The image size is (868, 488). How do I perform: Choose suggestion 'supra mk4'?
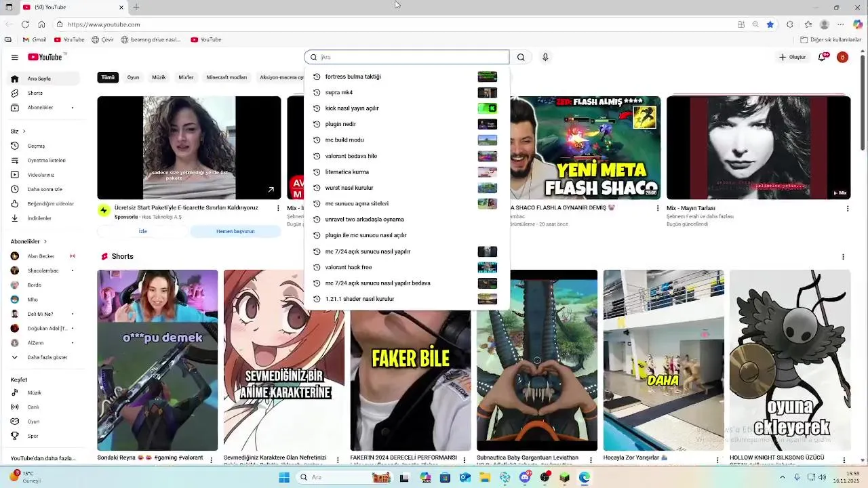pyautogui.click(x=407, y=92)
